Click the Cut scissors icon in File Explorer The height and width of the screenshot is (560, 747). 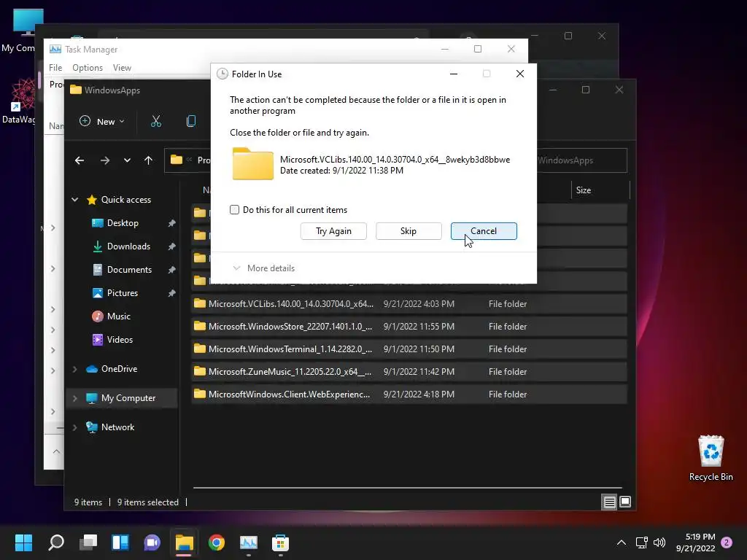tap(156, 122)
